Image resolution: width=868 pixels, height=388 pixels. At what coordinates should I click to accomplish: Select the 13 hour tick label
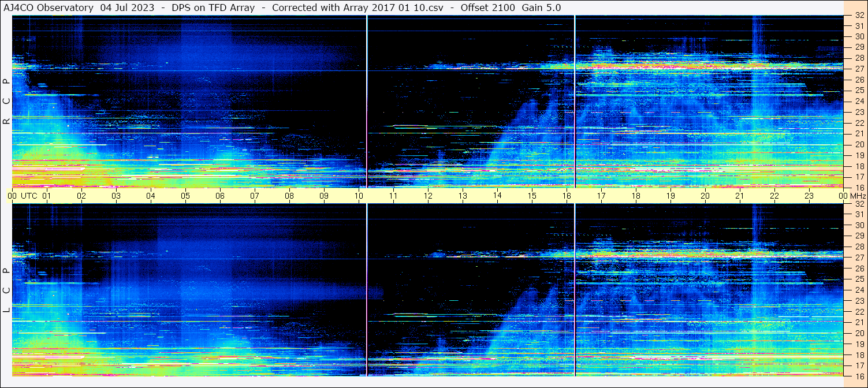(x=463, y=196)
